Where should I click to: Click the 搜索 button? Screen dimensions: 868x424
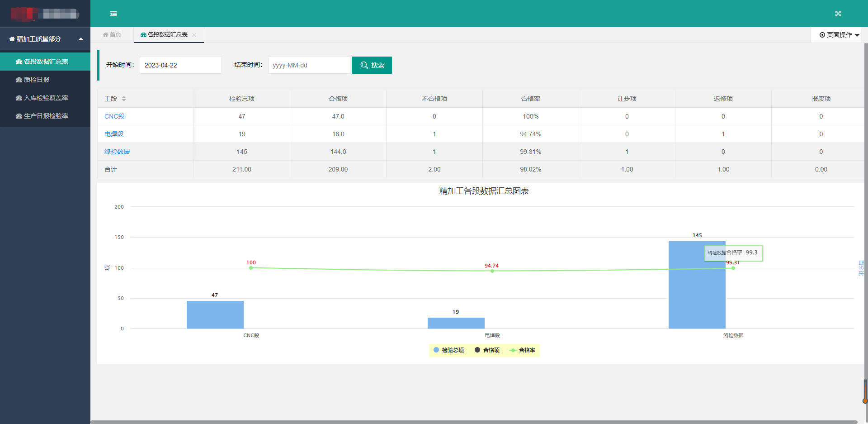tap(372, 65)
